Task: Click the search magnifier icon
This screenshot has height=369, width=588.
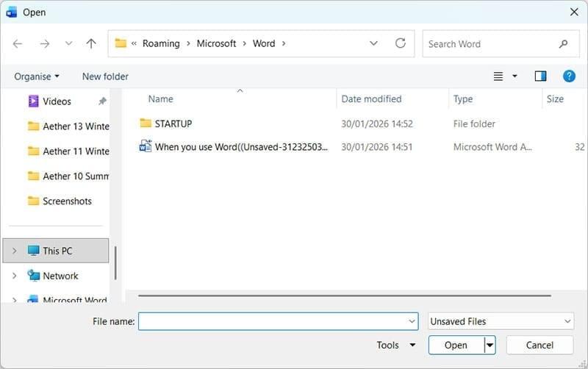Action: [564, 44]
